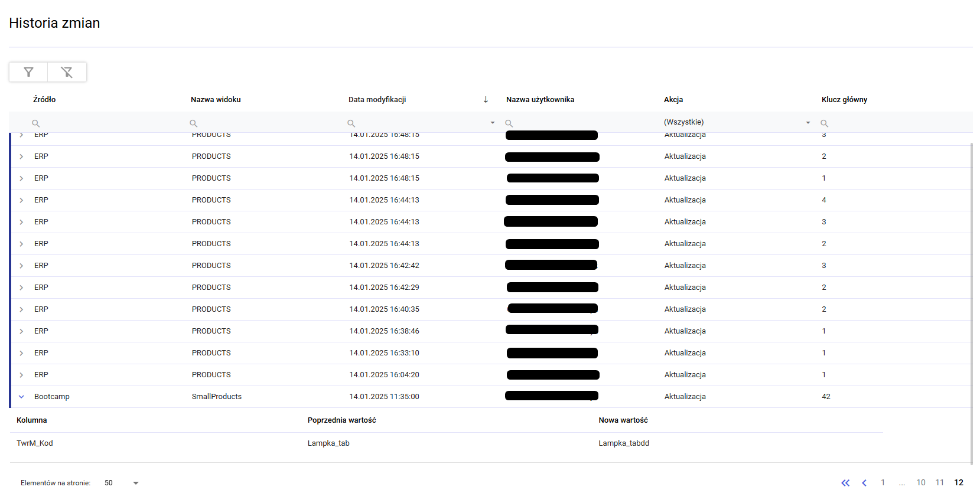Click the filter funnel icon button
Screen dimensions: 980x503
coord(28,72)
